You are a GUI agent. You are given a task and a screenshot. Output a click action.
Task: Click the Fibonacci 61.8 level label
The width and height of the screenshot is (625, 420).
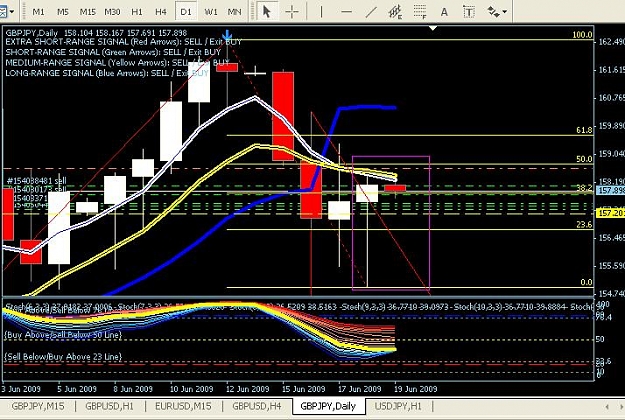(x=584, y=130)
